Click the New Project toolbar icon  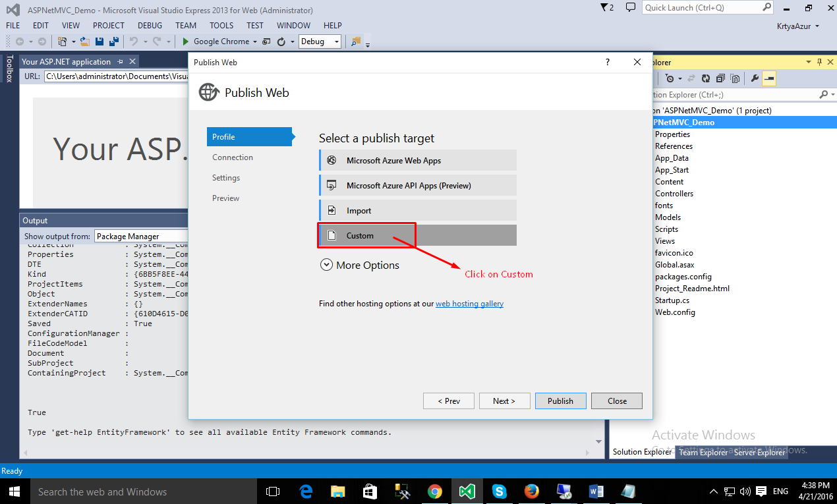(62, 42)
